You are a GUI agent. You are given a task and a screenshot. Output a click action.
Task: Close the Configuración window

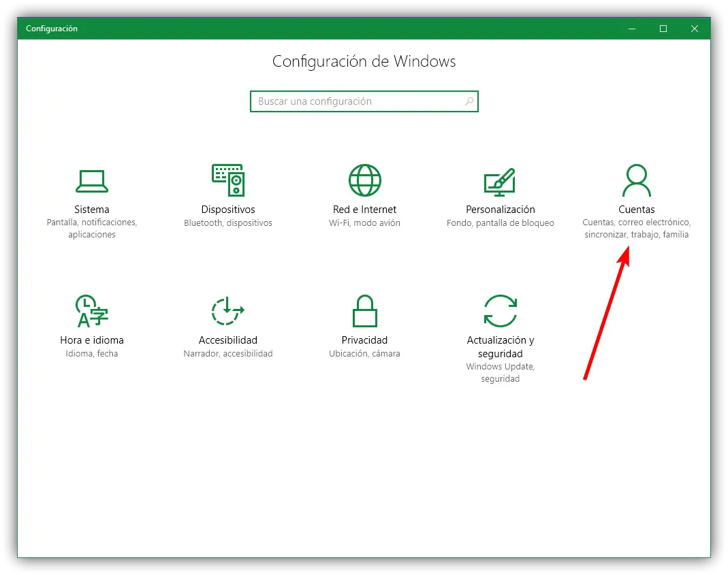point(695,29)
